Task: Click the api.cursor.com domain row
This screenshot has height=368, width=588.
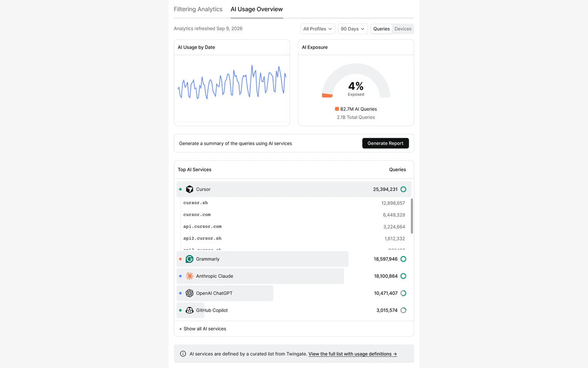Action: [294, 227]
